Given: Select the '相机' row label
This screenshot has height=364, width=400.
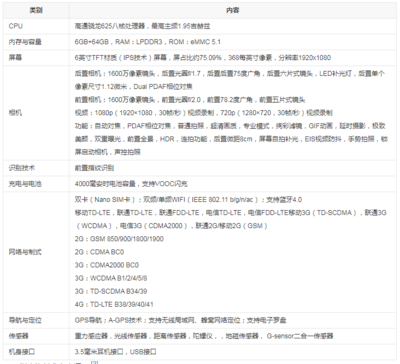Looking at the screenshot, I should tap(15, 113).
